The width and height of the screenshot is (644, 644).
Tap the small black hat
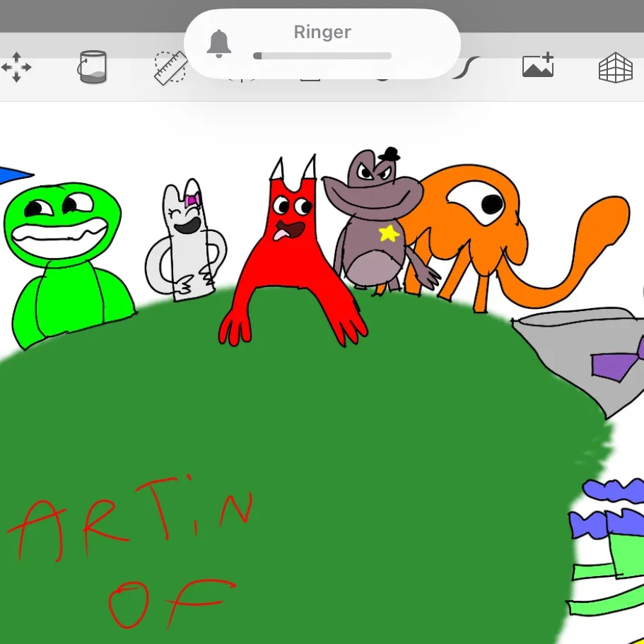pyautogui.click(x=389, y=154)
